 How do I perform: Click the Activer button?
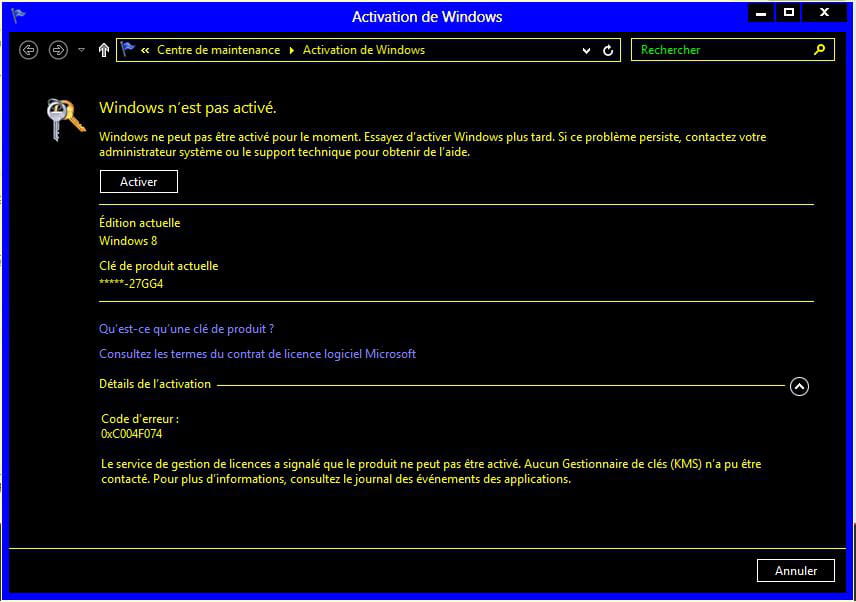pyautogui.click(x=139, y=182)
